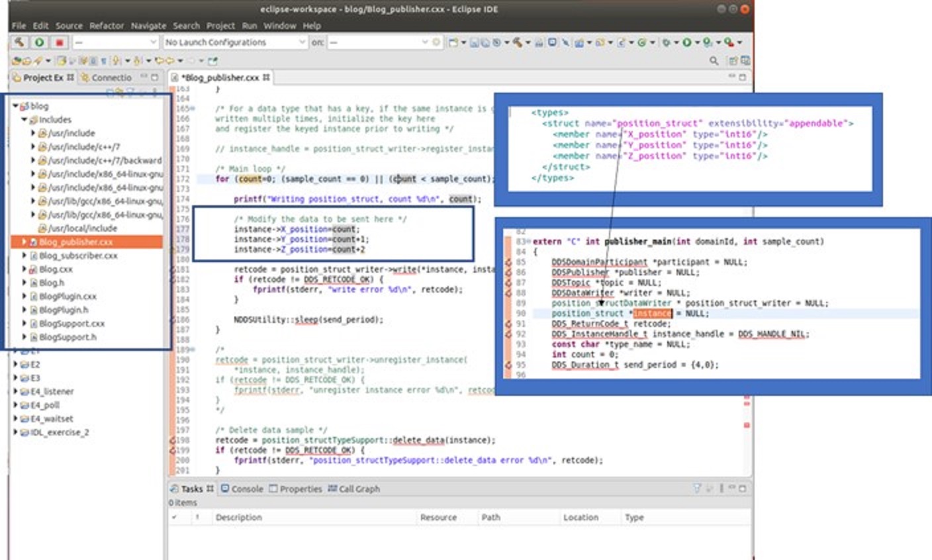The height and width of the screenshot is (560, 932).
Task: Launch the app with the green Run icon
Action: [686, 44]
